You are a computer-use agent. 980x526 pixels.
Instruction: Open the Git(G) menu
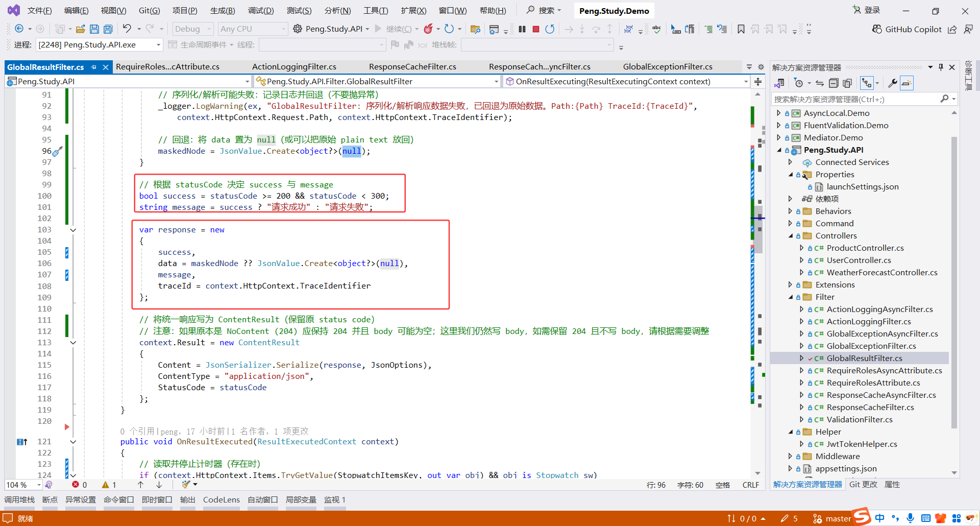point(149,11)
